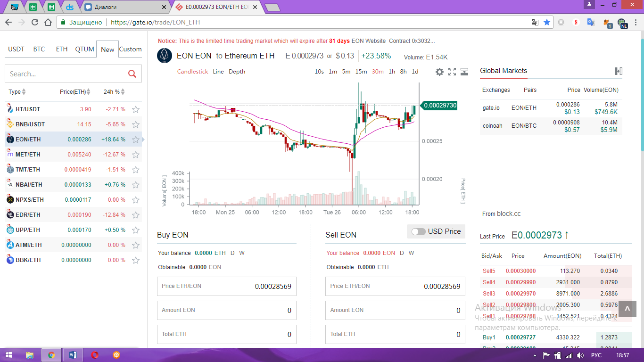
Task: Add TMT/ETH to favorites
Action: coord(136,170)
